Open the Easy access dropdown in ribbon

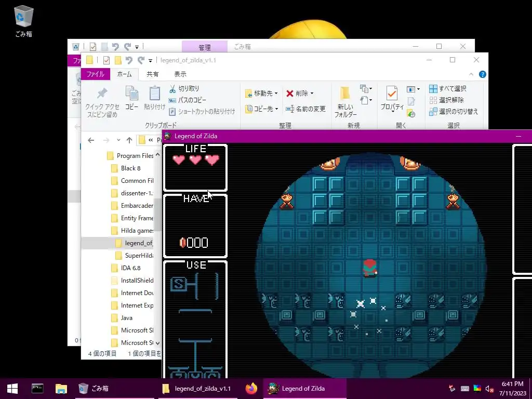(366, 100)
